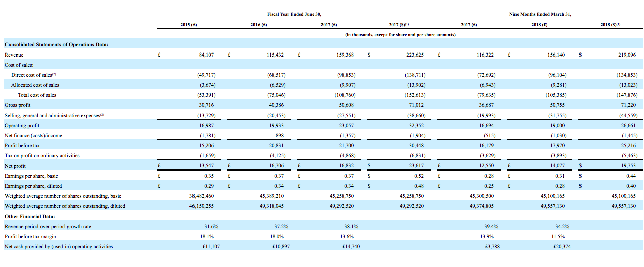644x267 pixels.
Task: Select the 'Net profit' row label
Action: pos(15,166)
